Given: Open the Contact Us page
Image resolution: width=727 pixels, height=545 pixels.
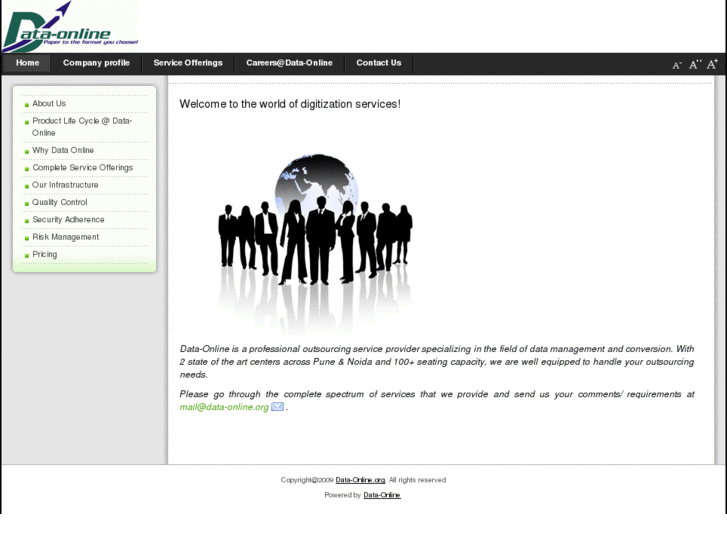Looking at the screenshot, I should pyautogui.click(x=379, y=63).
